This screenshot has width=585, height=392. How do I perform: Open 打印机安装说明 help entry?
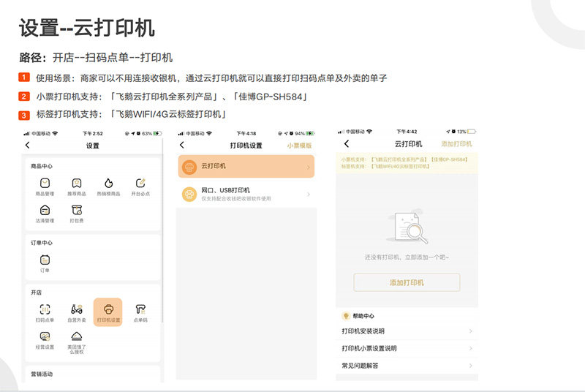pos(407,331)
